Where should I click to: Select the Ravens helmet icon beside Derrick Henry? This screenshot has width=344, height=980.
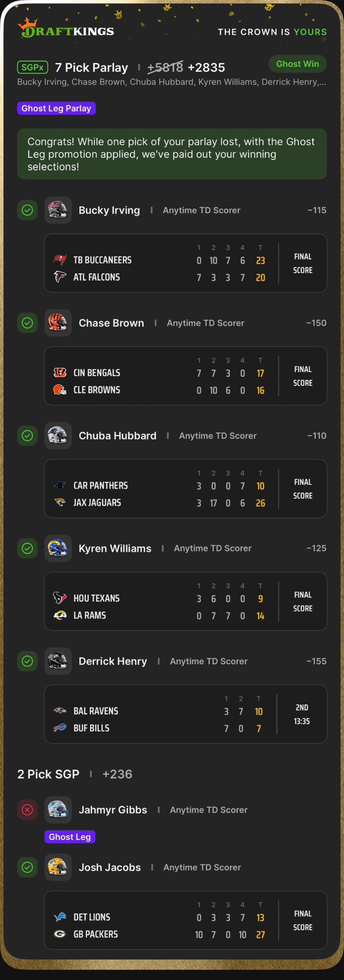click(58, 661)
